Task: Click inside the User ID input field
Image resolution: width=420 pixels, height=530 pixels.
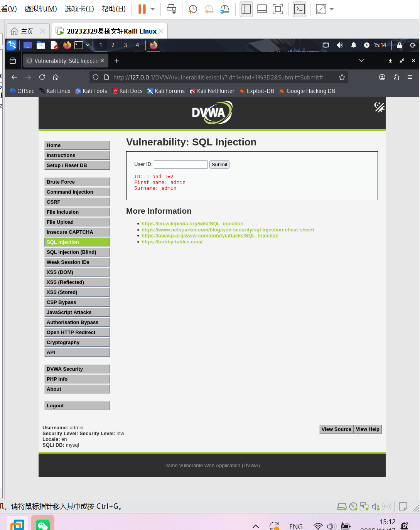Action: coord(180,164)
